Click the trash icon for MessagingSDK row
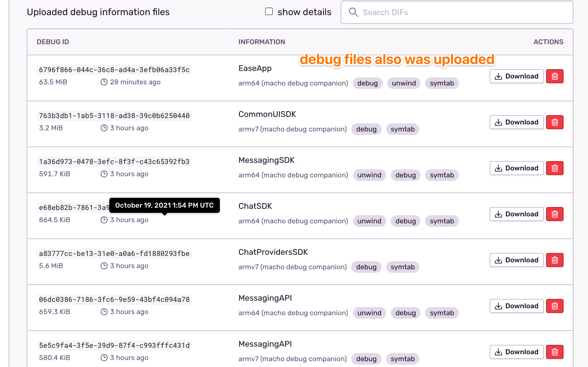The width and height of the screenshot is (588, 367). pyautogui.click(x=555, y=168)
